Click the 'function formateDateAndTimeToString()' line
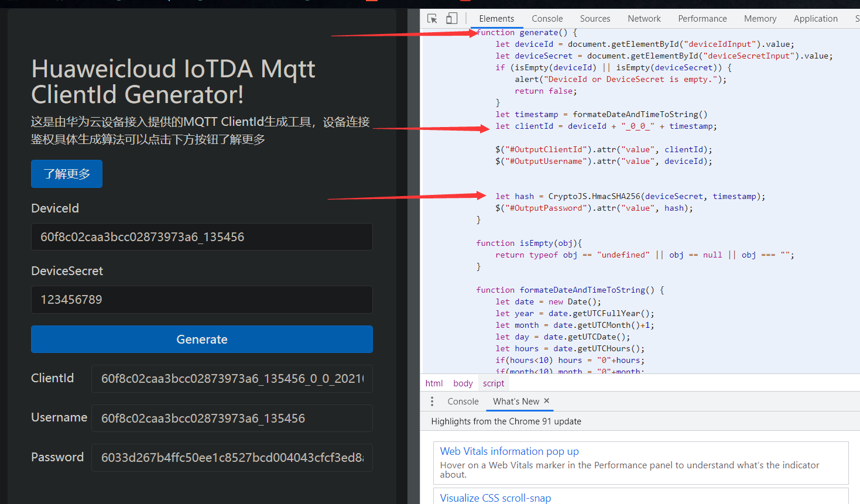The height and width of the screenshot is (504, 860). tap(570, 290)
